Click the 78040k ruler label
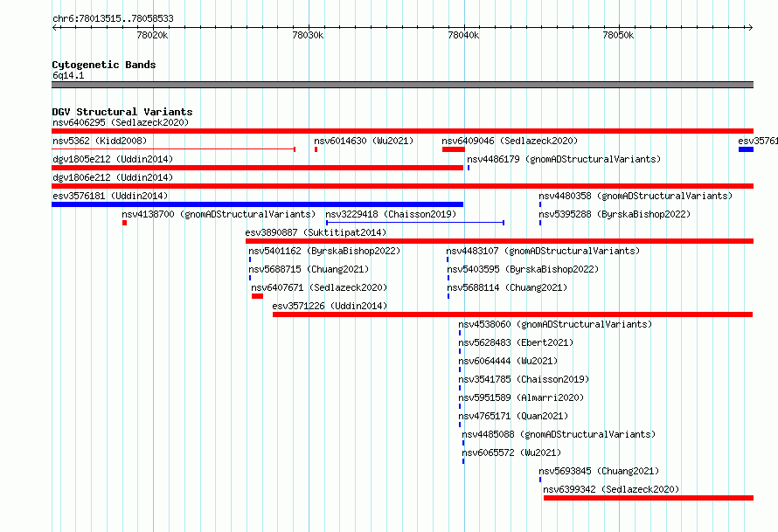Viewport: 778px width, 532px height. (463, 35)
